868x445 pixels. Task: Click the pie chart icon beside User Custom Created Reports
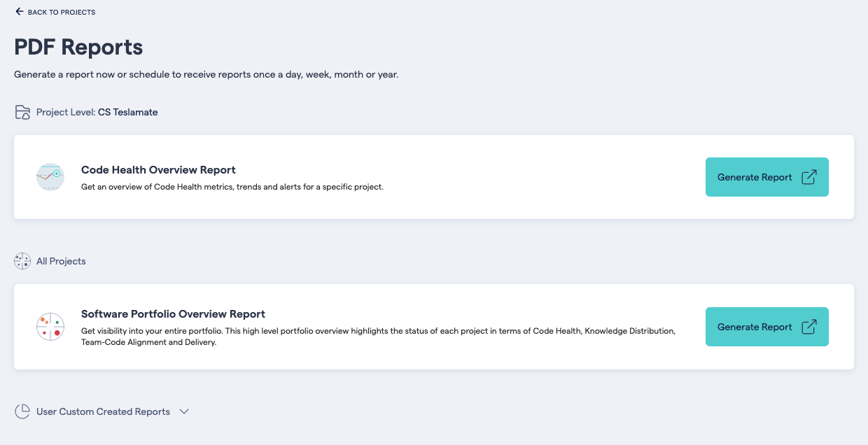[22, 411]
